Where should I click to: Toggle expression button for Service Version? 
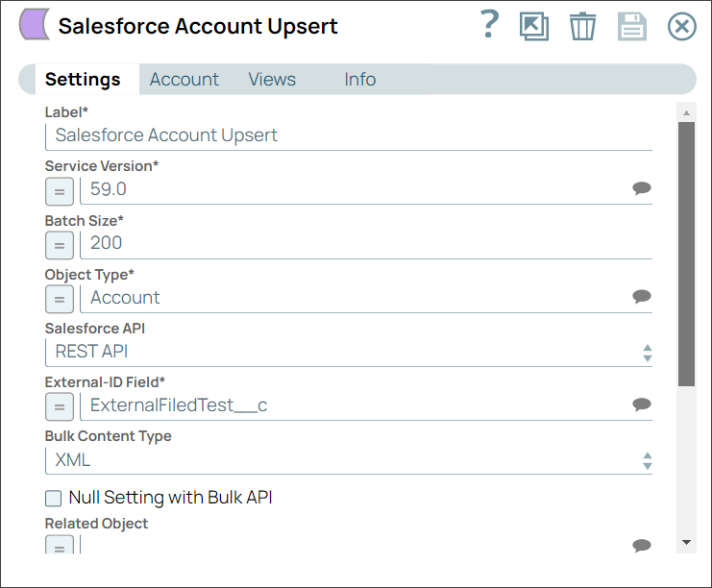click(60, 191)
